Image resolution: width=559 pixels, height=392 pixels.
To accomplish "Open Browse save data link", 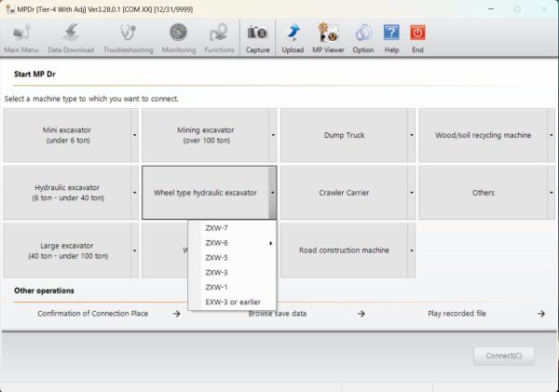I will pyautogui.click(x=278, y=314).
